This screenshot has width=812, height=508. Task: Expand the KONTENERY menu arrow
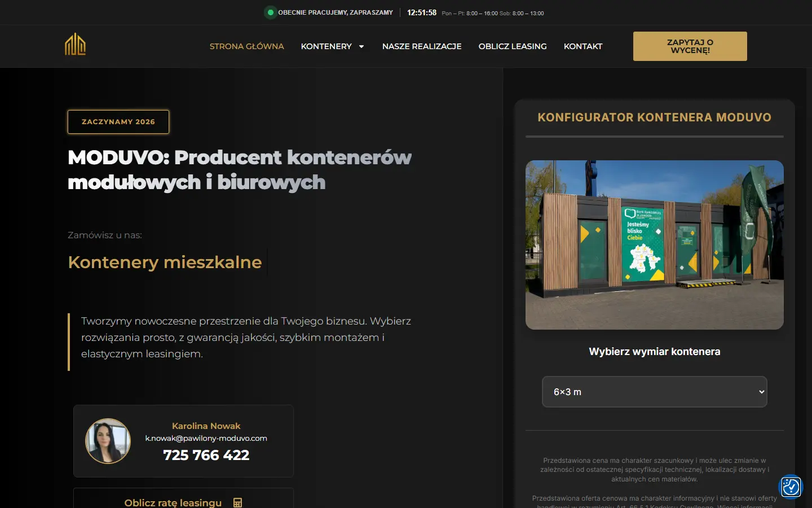pyautogui.click(x=361, y=46)
